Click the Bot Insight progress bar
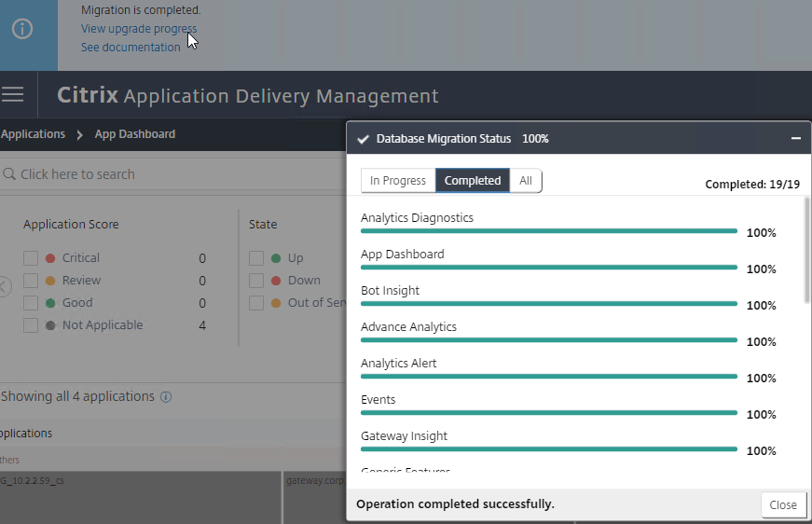Viewport: 812px width, 524px height. [x=549, y=303]
